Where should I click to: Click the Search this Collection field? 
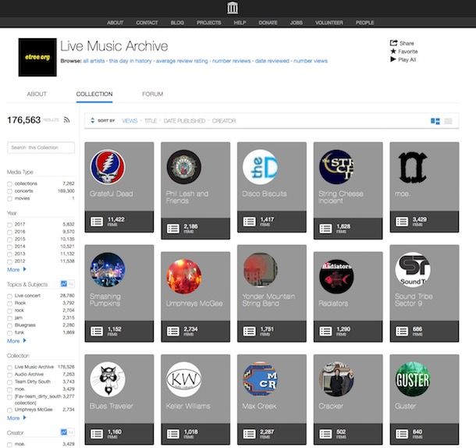41,148
